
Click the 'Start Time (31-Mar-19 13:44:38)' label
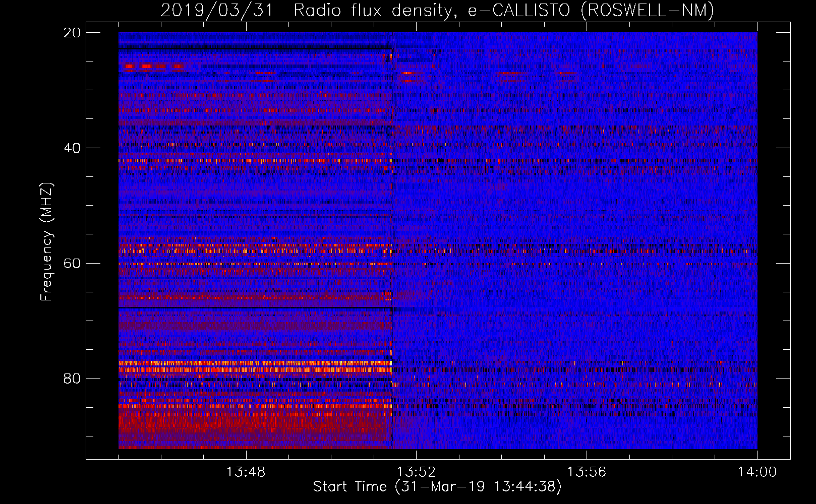[437, 487]
